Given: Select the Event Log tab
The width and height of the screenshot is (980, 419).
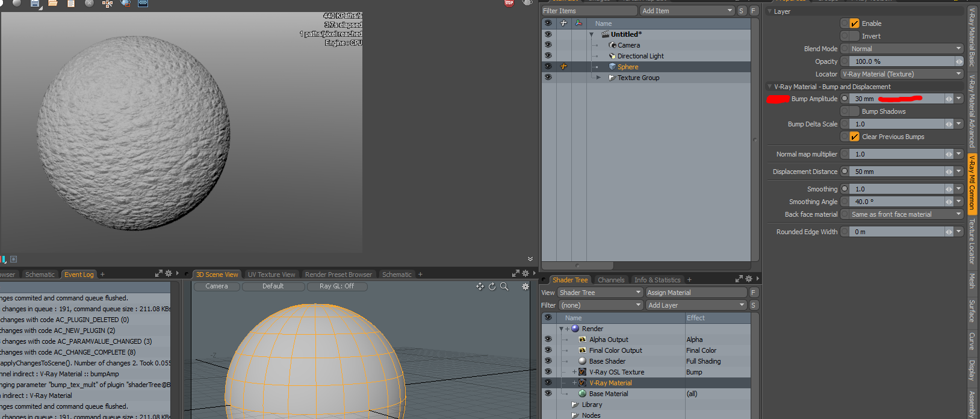Looking at the screenshot, I should point(79,275).
